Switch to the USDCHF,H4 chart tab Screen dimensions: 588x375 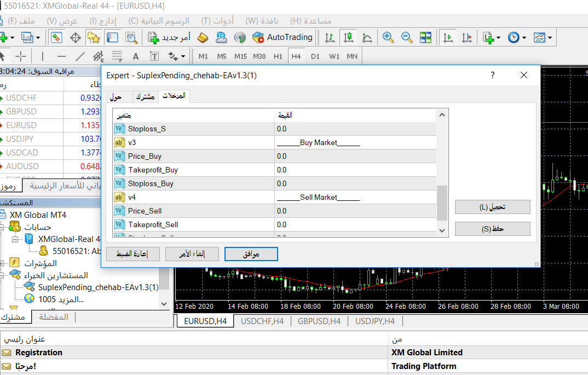point(262,321)
